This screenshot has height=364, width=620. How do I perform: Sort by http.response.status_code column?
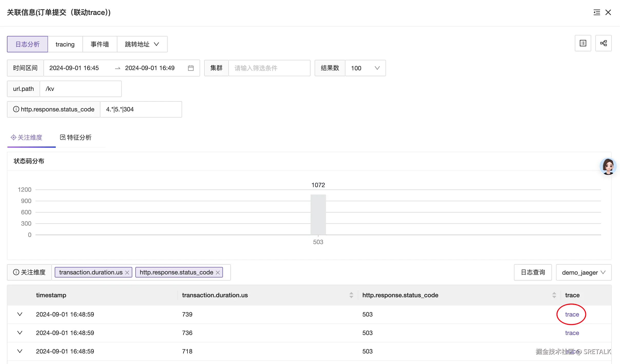click(554, 295)
